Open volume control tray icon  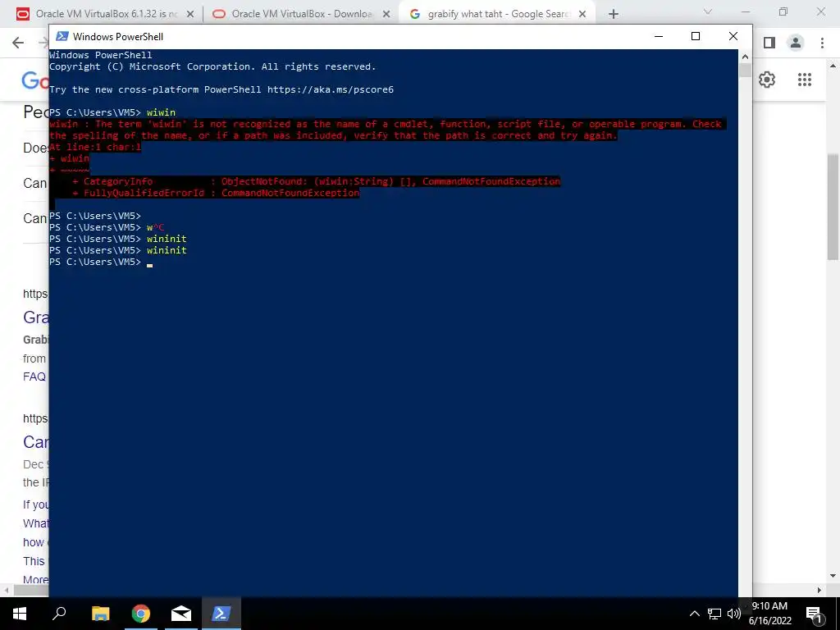point(734,614)
